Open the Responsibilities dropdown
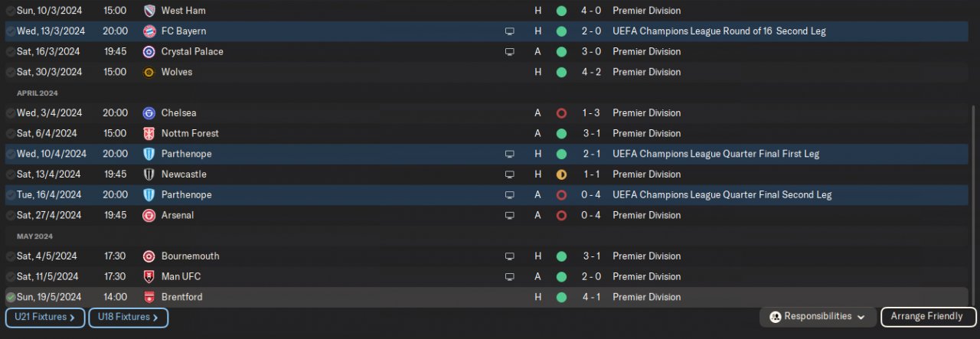 point(818,317)
